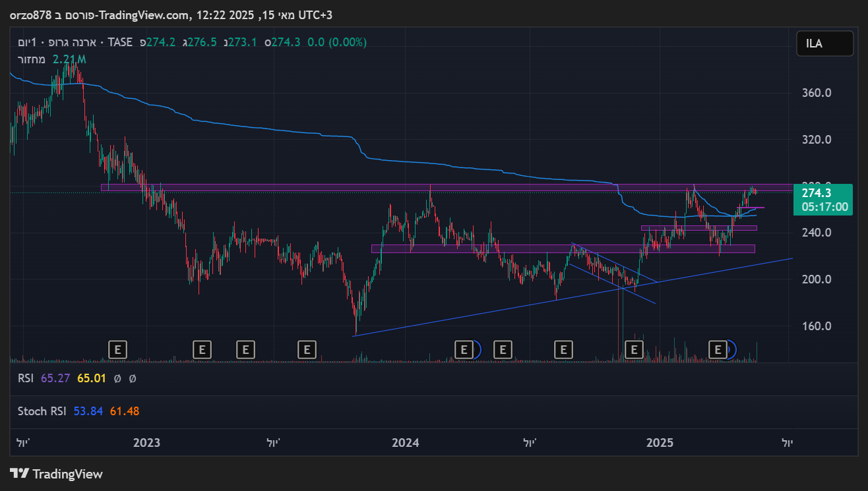Click the rightmost earnings E marker
Screen dimensions: 868x491
coord(718,349)
